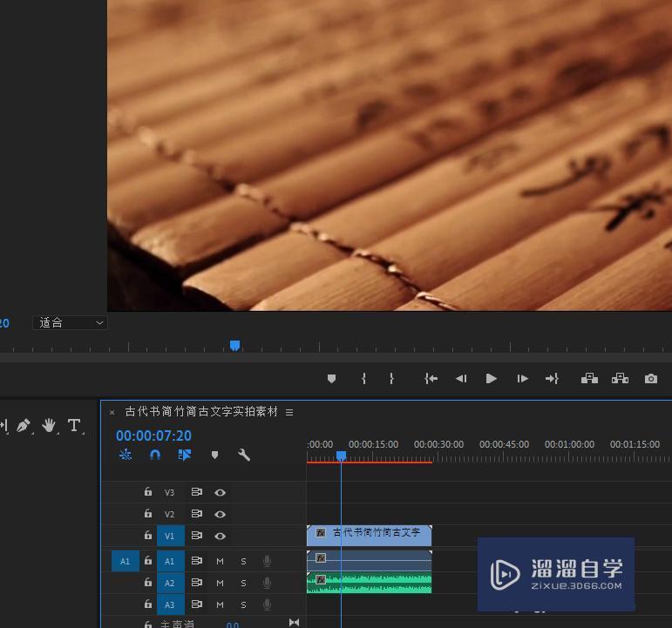Click the master track volume 0.0
Screen dimensions: 672x628
(233, 625)
